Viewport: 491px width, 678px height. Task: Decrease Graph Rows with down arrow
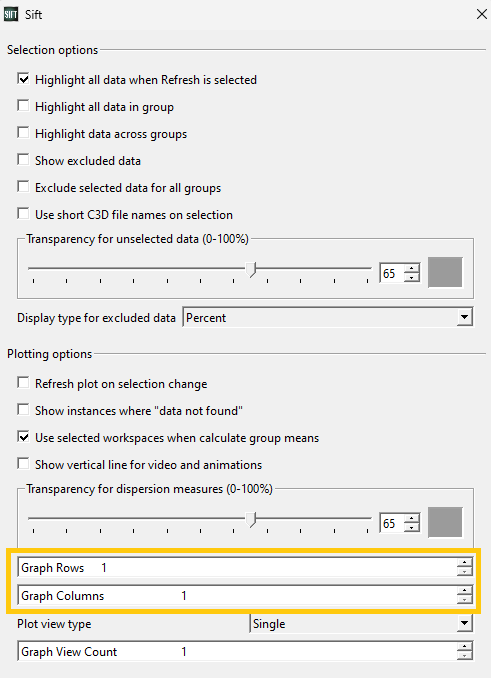click(x=465, y=572)
